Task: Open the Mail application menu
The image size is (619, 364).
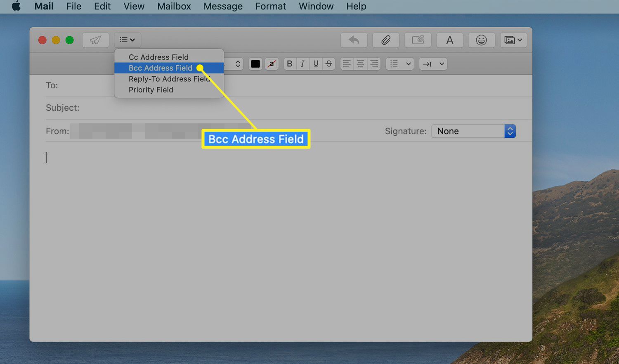Action: 44,6
